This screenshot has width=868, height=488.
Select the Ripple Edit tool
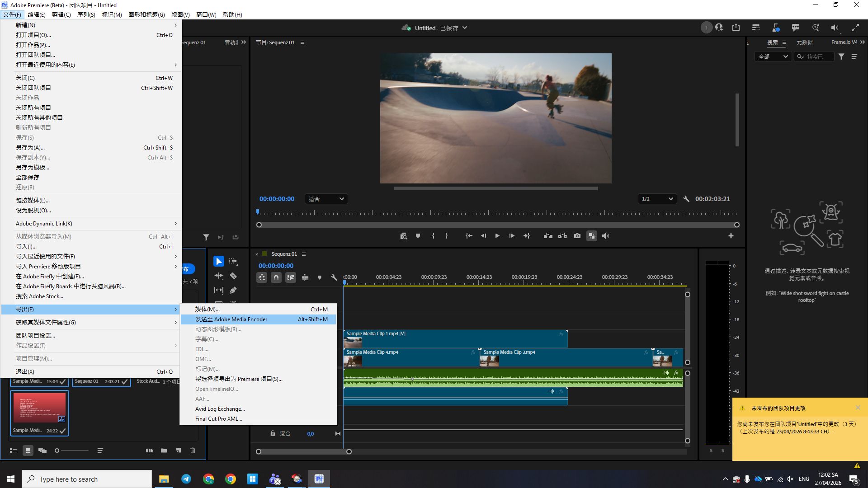[x=219, y=276]
